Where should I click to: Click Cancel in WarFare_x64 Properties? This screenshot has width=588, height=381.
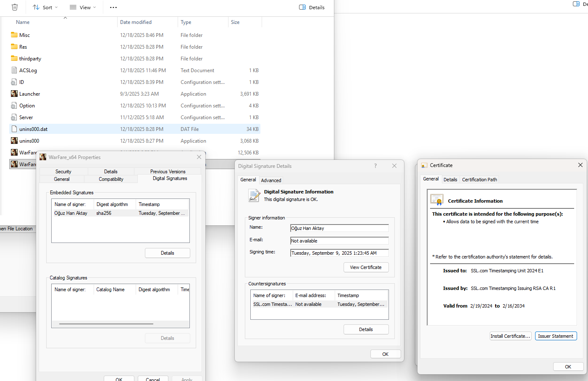click(153, 379)
